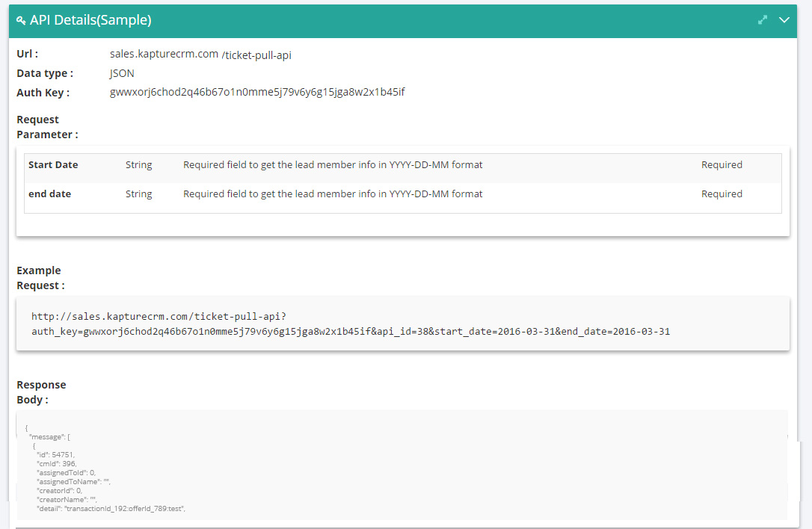Click the Start Date row description text
The height and width of the screenshot is (529, 812).
tap(333, 164)
